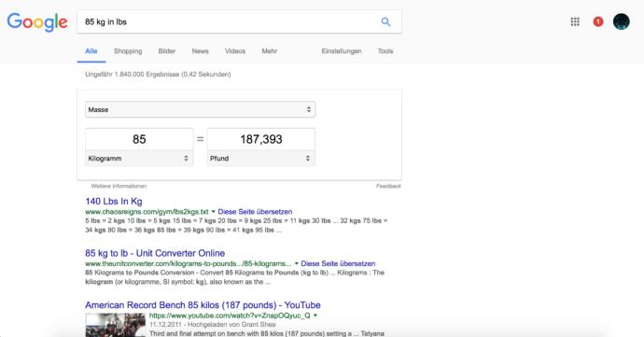Open the Einstellungen menu
644x337 pixels.
coord(342,51)
